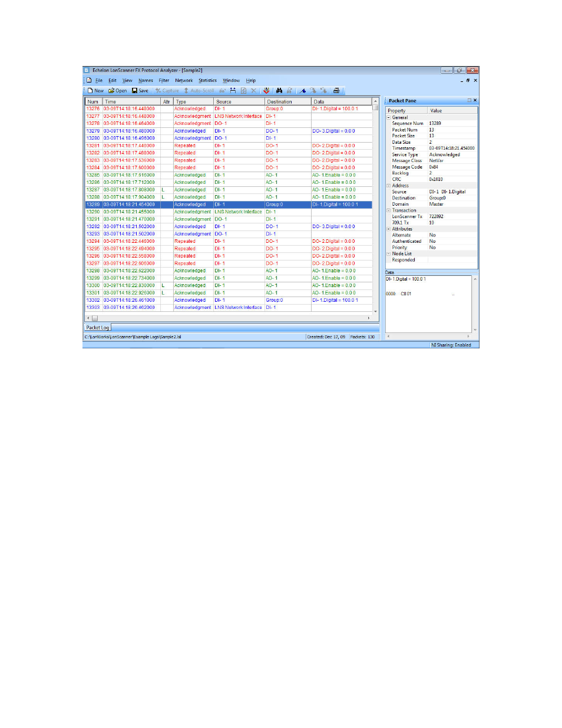The width and height of the screenshot is (562, 728).
Task: Open the Network menu
Action: (x=184, y=81)
